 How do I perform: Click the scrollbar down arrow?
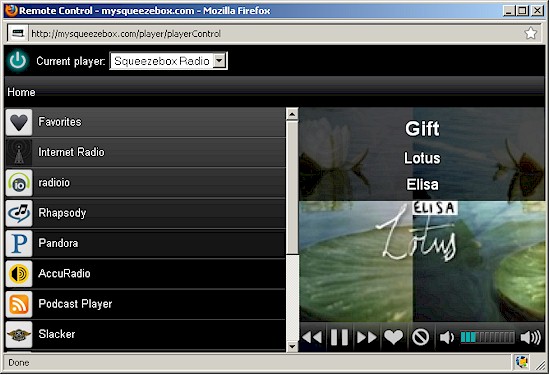(292, 346)
